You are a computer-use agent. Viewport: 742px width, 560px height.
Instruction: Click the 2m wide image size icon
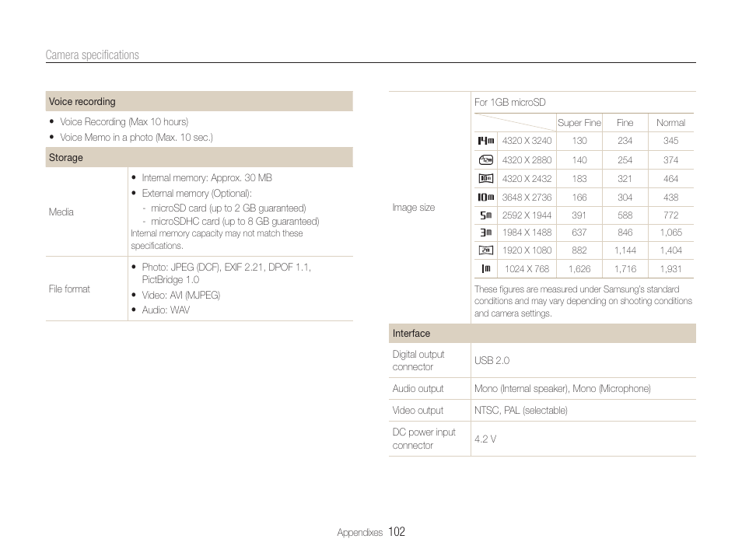(x=486, y=250)
